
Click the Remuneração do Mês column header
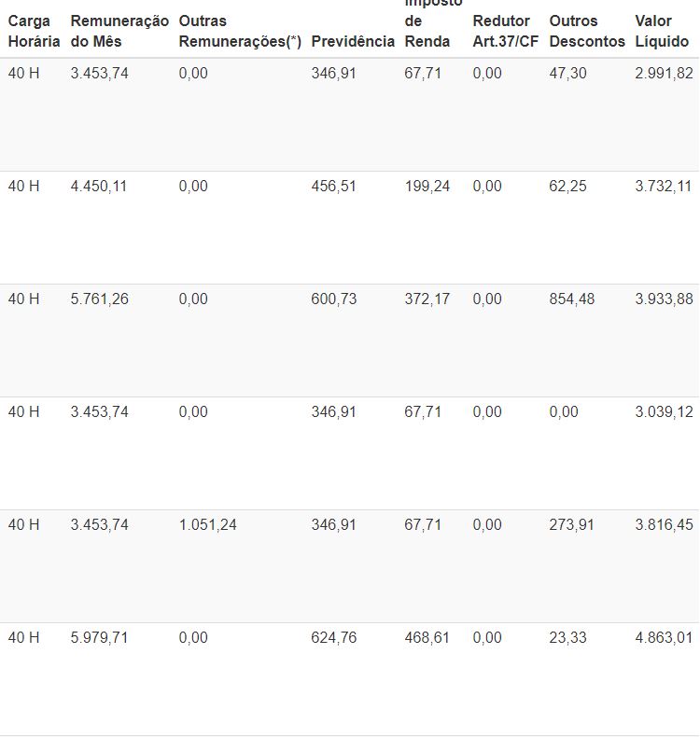point(119,31)
